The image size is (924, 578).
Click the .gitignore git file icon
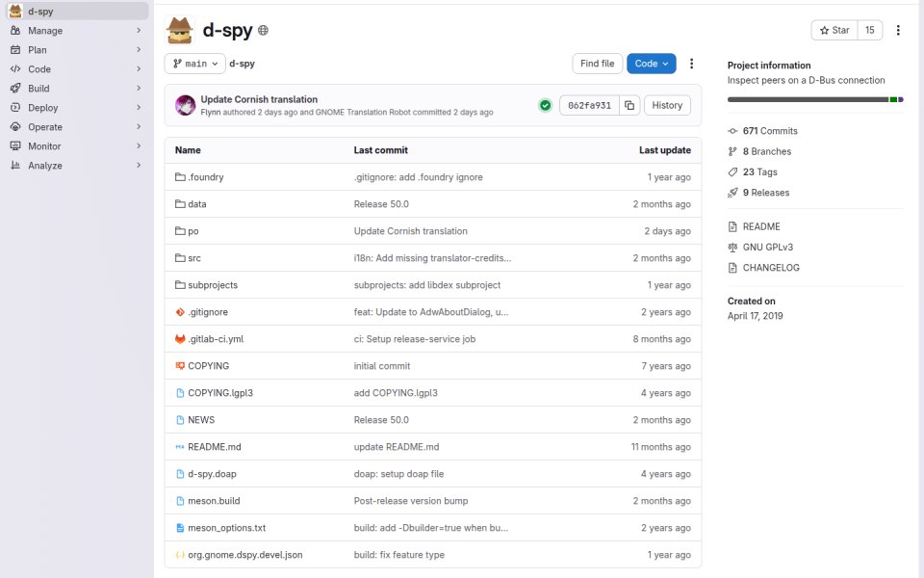[x=180, y=312]
